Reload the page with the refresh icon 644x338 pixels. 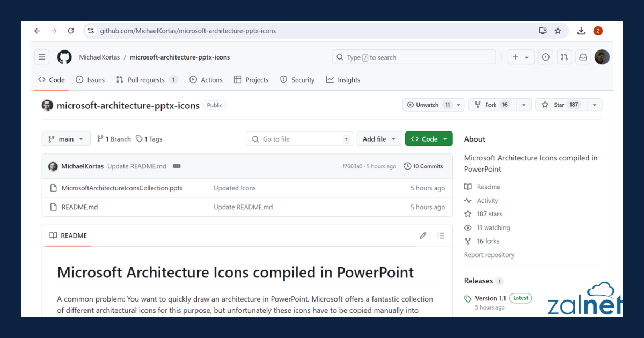point(70,31)
